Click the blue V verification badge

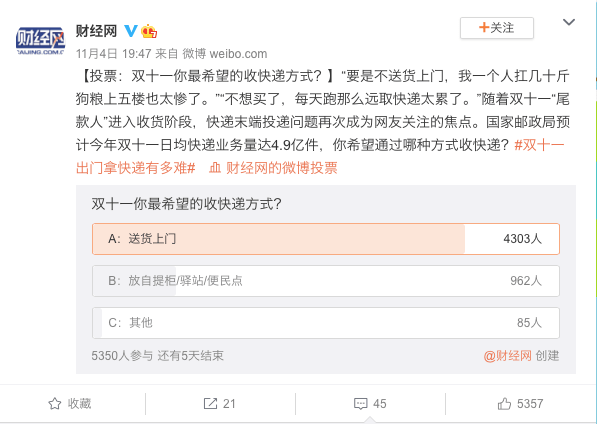pyautogui.click(x=131, y=31)
